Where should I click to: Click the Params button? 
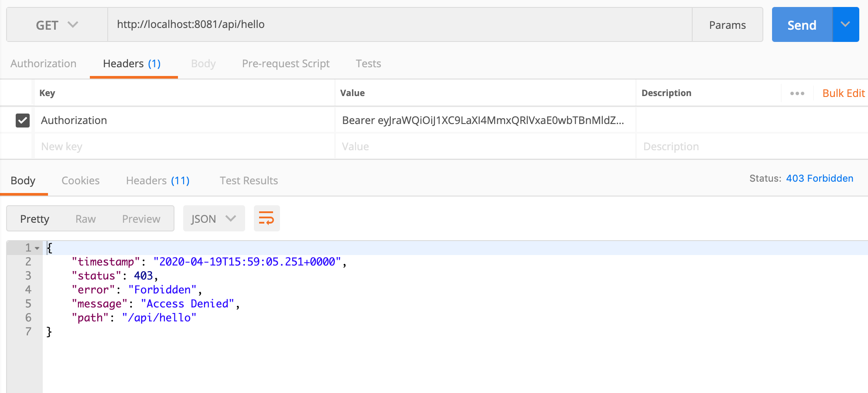(727, 24)
